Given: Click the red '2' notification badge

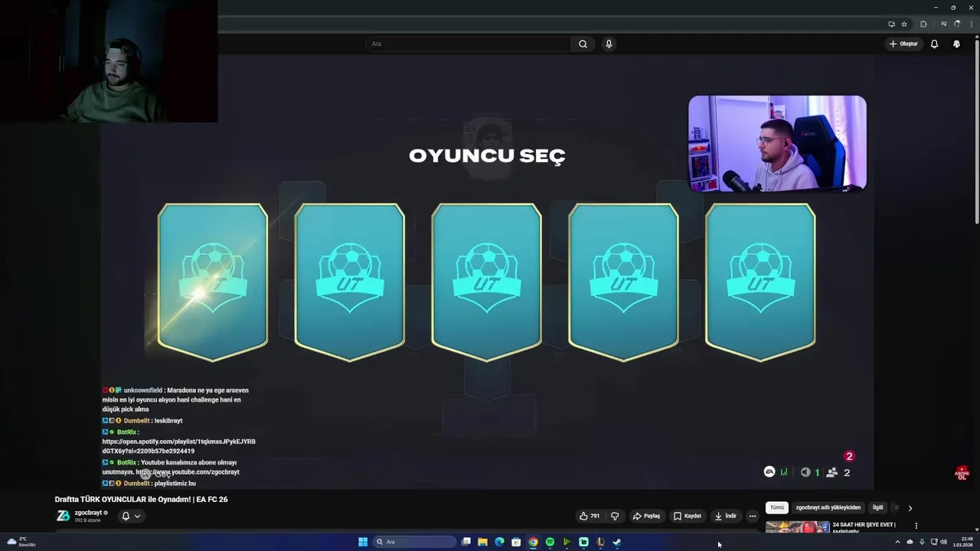Looking at the screenshot, I should click(x=849, y=456).
